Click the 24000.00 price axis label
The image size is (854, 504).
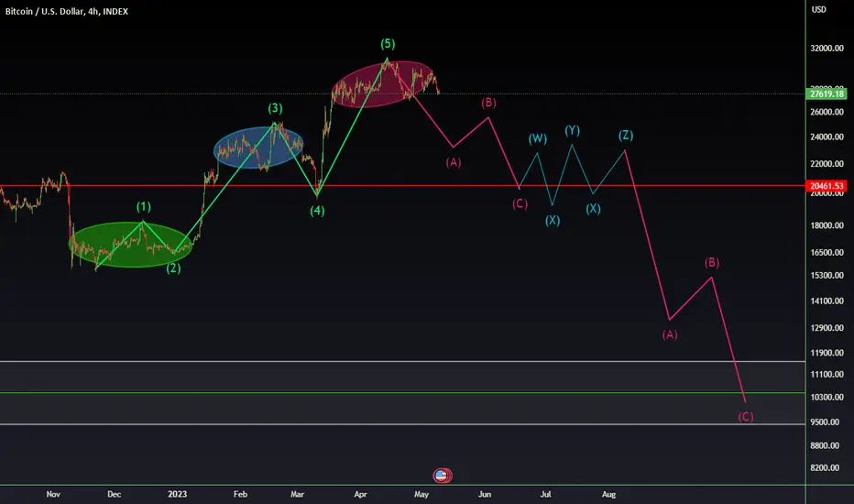pos(827,137)
